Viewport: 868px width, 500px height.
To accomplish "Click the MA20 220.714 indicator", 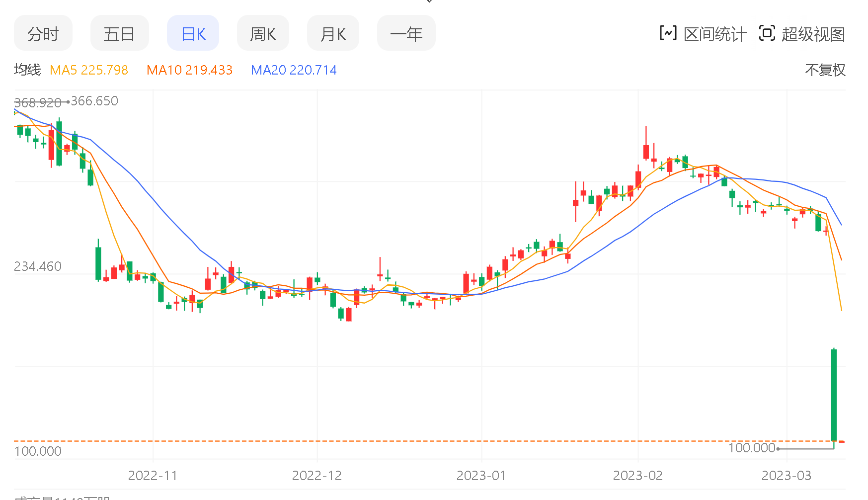I will pyautogui.click(x=294, y=70).
